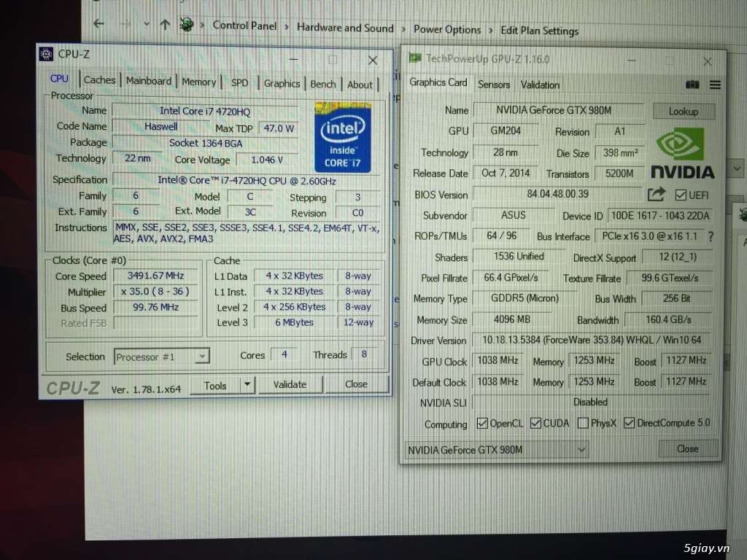Click the Lookup button in GPU-Z
Viewport: 747px width, 560px height.
pyautogui.click(x=684, y=111)
